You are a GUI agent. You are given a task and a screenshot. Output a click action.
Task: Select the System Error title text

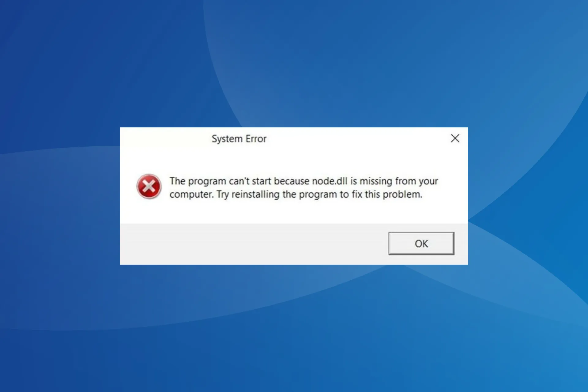coord(239,139)
